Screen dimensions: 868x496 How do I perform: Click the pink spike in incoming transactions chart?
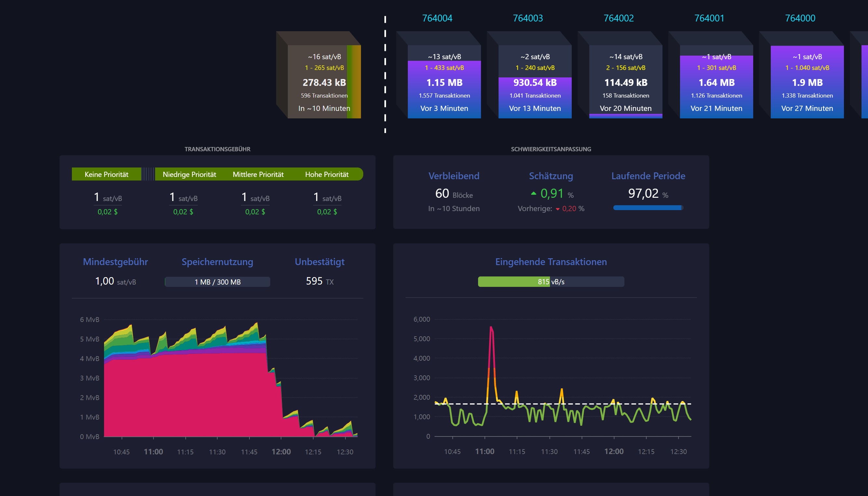(x=491, y=347)
